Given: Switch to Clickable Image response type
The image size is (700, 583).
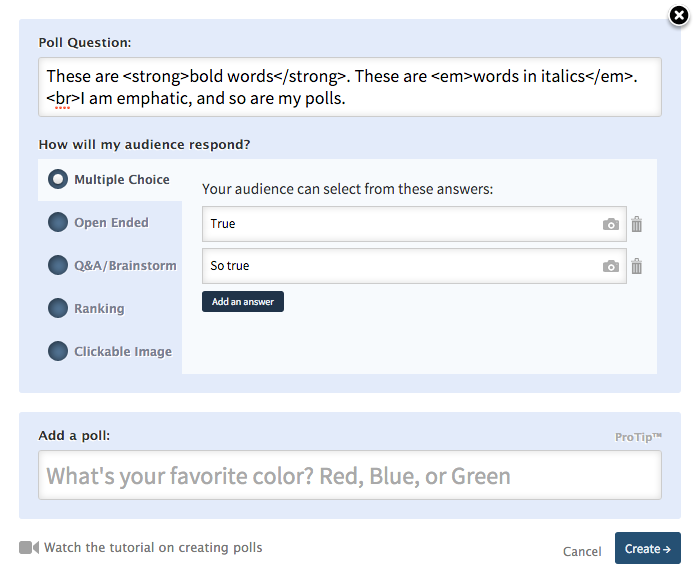Looking at the screenshot, I should pyautogui.click(x=58, y=351).
